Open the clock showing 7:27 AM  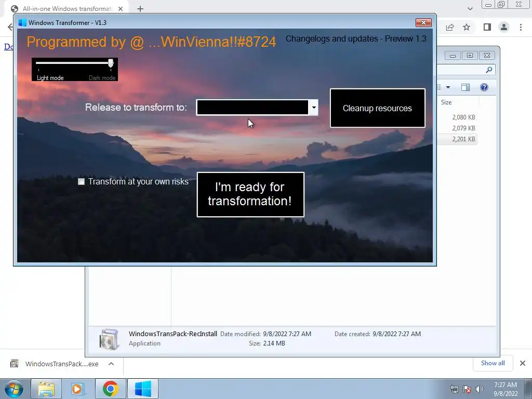[506, 389]
